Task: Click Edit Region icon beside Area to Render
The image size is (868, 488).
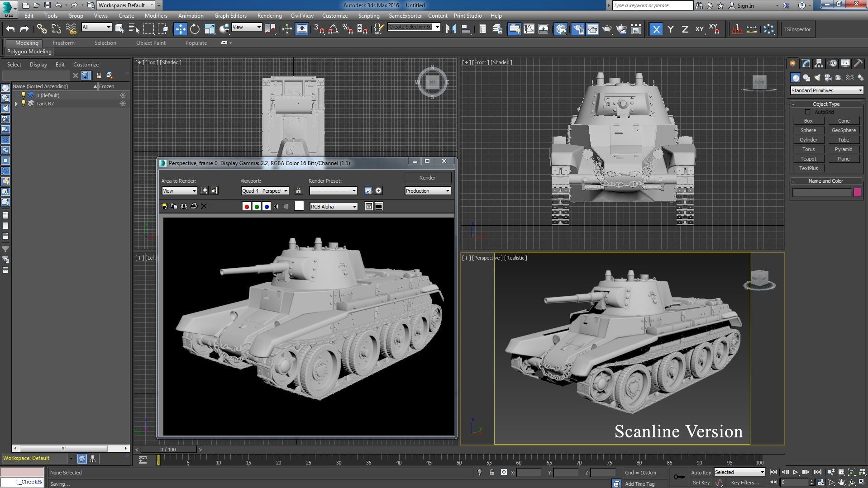Action: [x=204, y=191]
